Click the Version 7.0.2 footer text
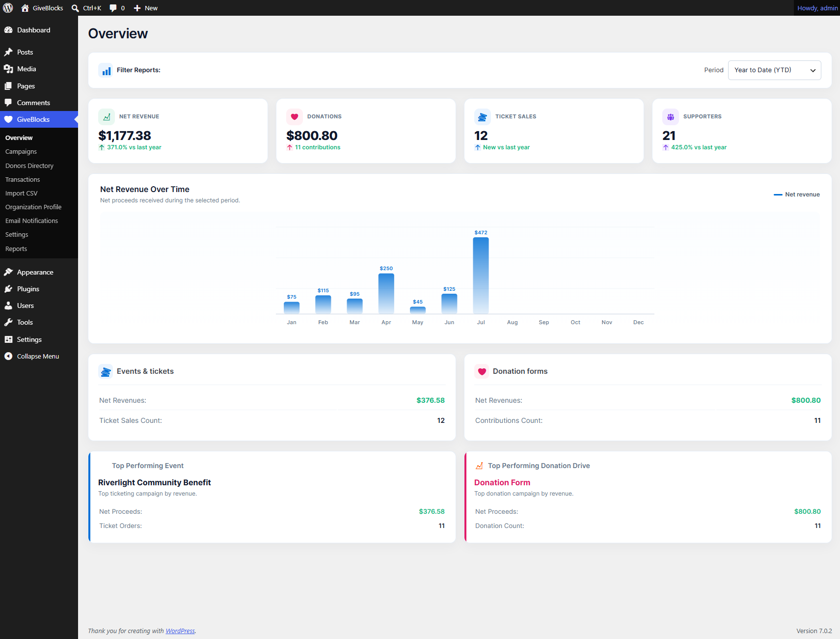The width and height of the screenshot is (840, 639). pos(814,631)
